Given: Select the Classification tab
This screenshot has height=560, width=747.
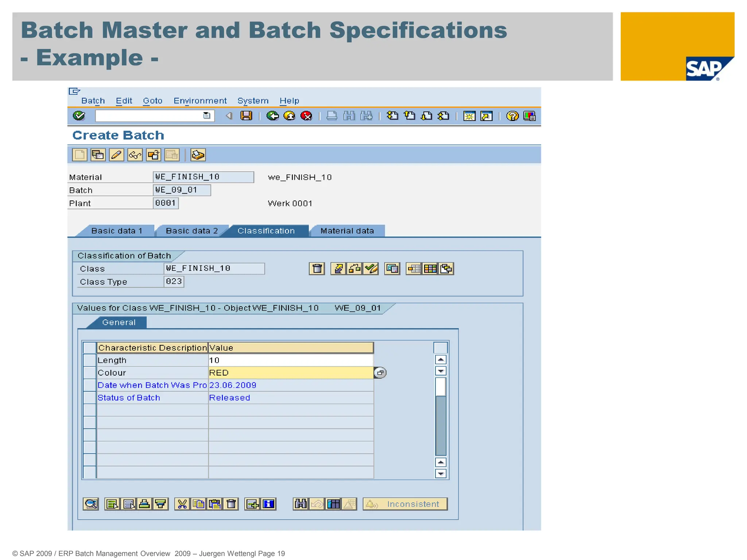Looking at the screenshot, I should [x=266, y=231].
